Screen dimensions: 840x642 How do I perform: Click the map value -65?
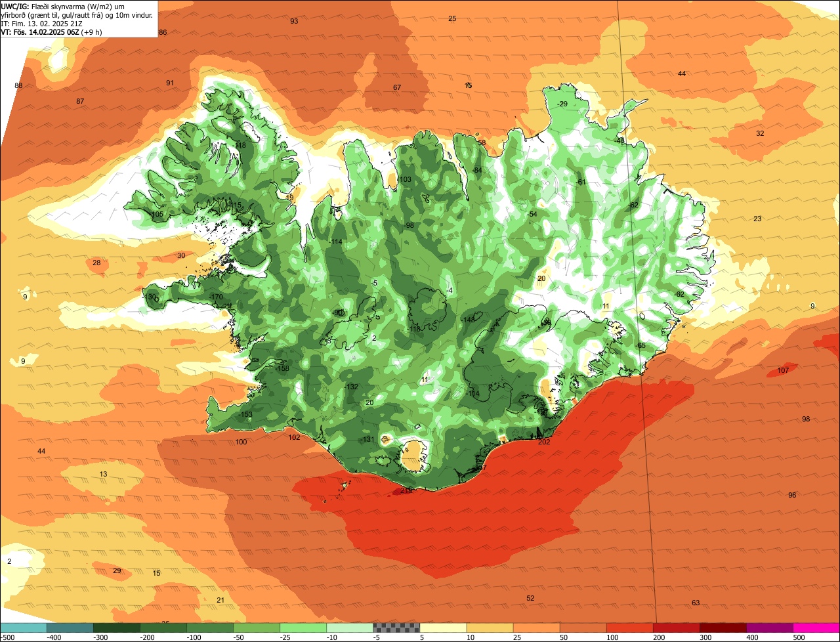640,346
